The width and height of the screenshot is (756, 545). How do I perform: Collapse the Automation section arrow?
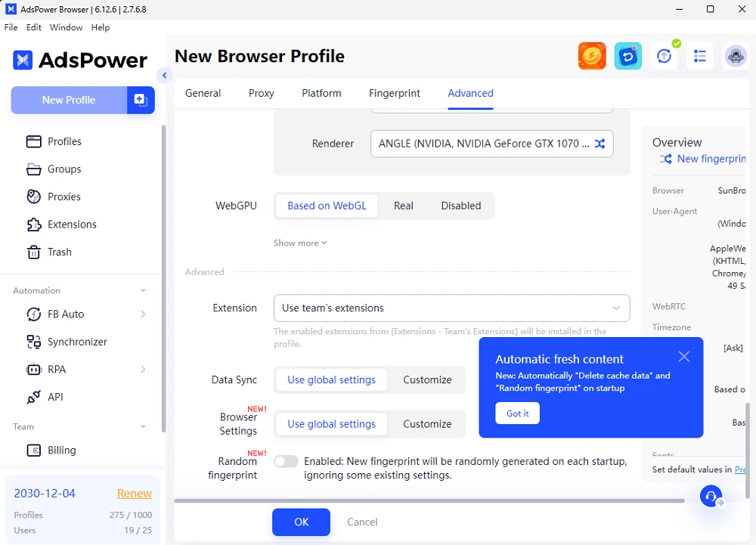[x=143, y=290]
